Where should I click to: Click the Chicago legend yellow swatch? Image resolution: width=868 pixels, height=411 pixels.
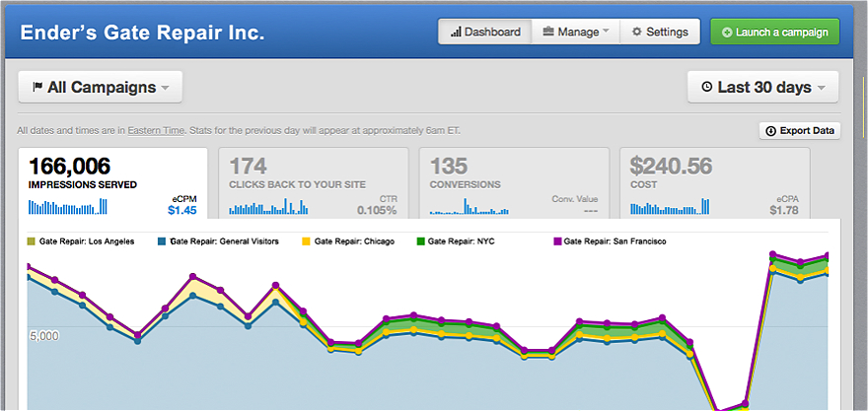point(306,241)
